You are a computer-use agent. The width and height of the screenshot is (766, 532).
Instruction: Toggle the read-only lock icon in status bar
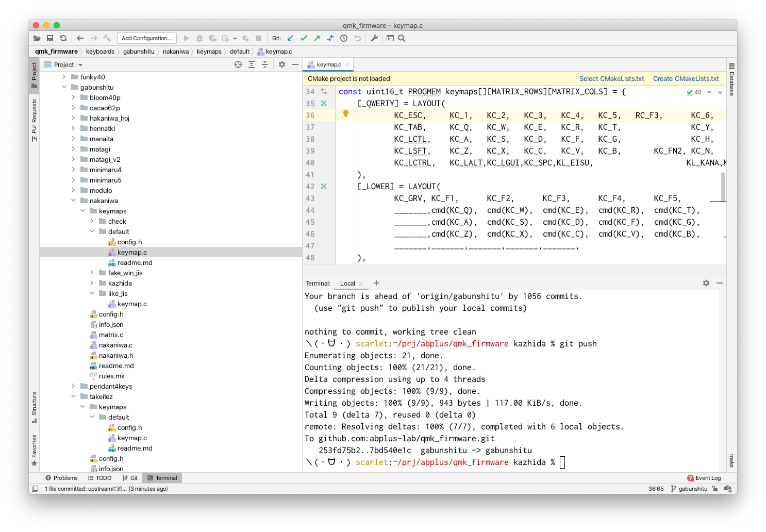(x=715, y=489)
